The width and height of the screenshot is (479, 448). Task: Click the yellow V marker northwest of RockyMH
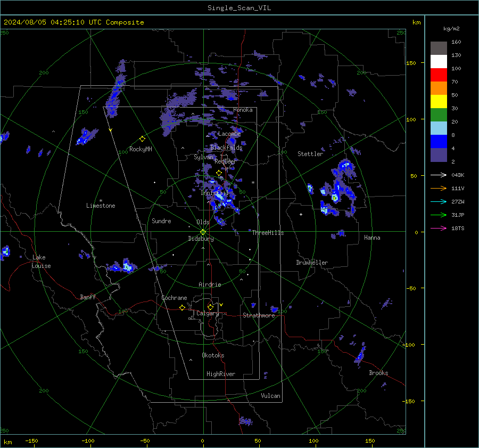pos(111,131)
